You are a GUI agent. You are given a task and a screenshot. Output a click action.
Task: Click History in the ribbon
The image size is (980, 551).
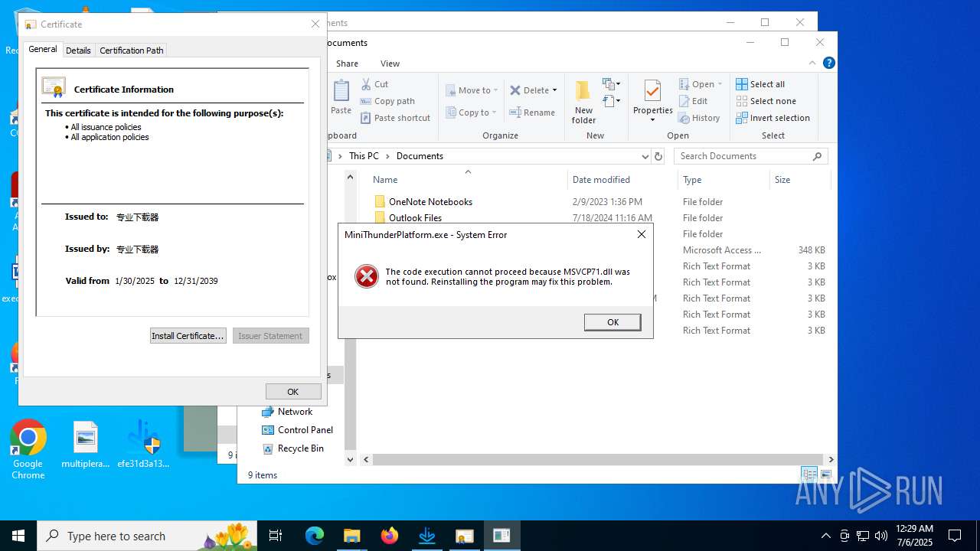[699, 118]
